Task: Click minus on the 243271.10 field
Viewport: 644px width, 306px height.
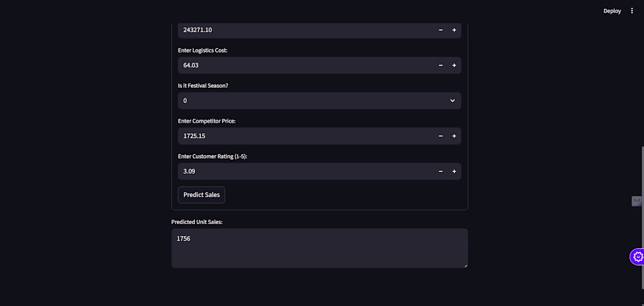Action: pyautogui.click(x=441, y=30)
